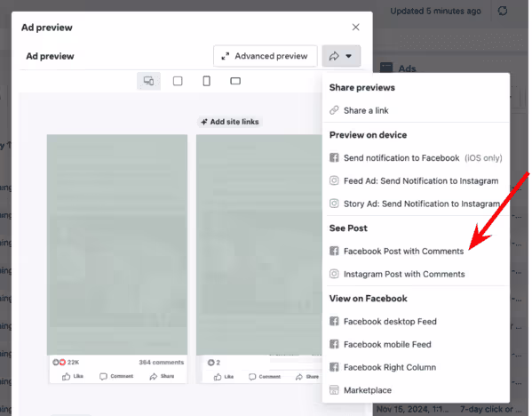Open the Advanced preview
532x416 pixels.
click(266, 56)
